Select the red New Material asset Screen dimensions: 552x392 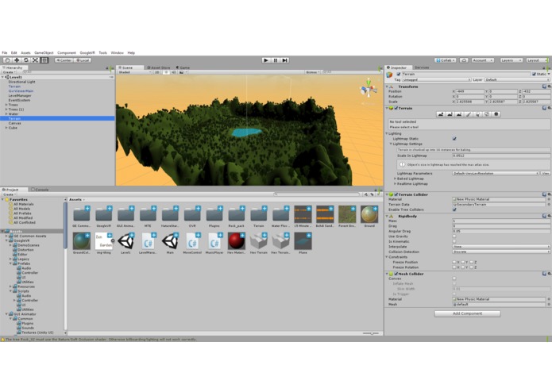236,244
